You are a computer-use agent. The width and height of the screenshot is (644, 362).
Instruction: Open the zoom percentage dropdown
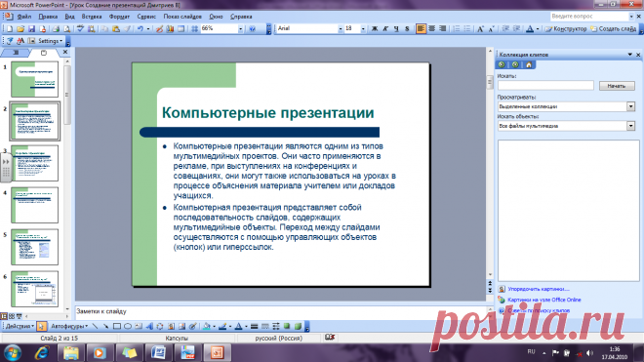pos(240,28)
